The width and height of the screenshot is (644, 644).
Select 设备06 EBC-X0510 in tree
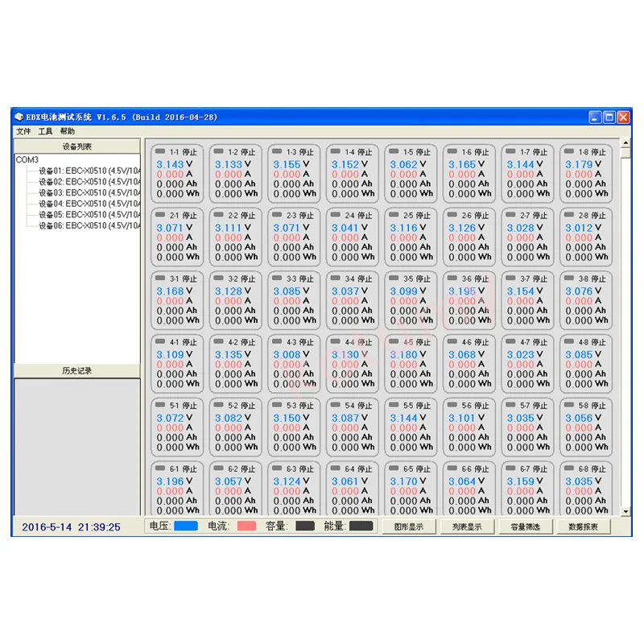point(89,225)
